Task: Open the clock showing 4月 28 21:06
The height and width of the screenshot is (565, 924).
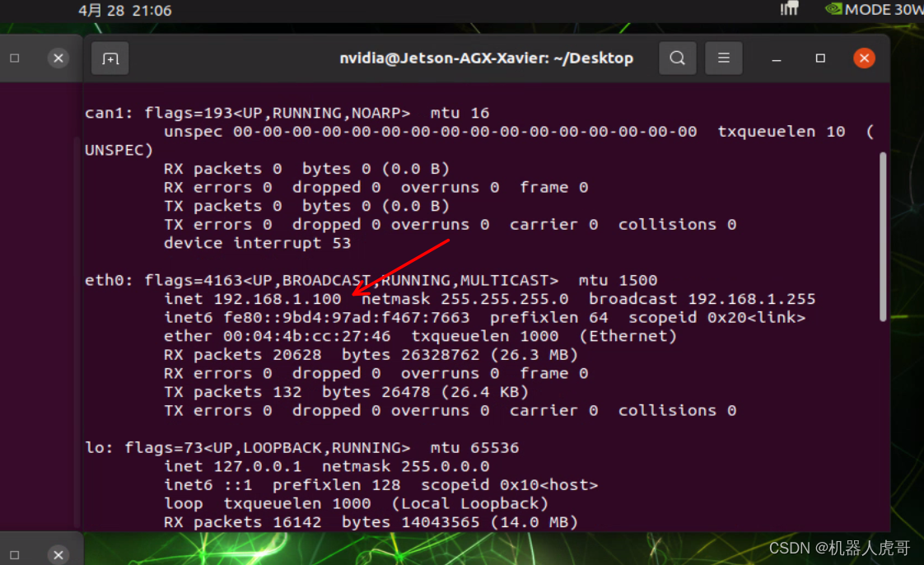Action: coord(125,11)
